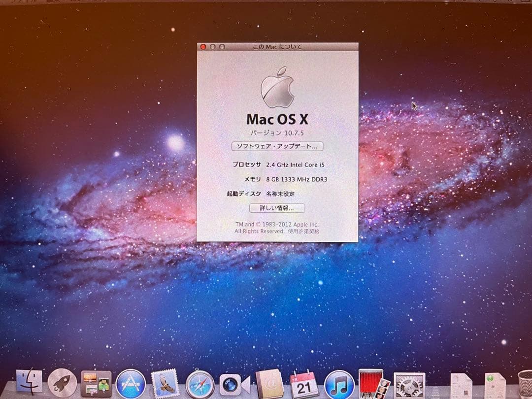Viewport: 532px width, 399px height.
Task: Open Finder from the Dock
Action: pos(30,383)
